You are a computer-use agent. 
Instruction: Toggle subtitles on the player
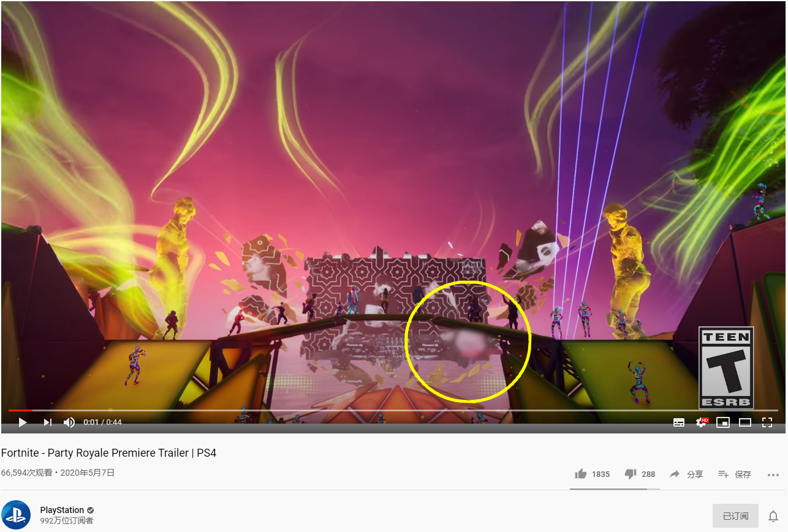click(x=679, y=422)
